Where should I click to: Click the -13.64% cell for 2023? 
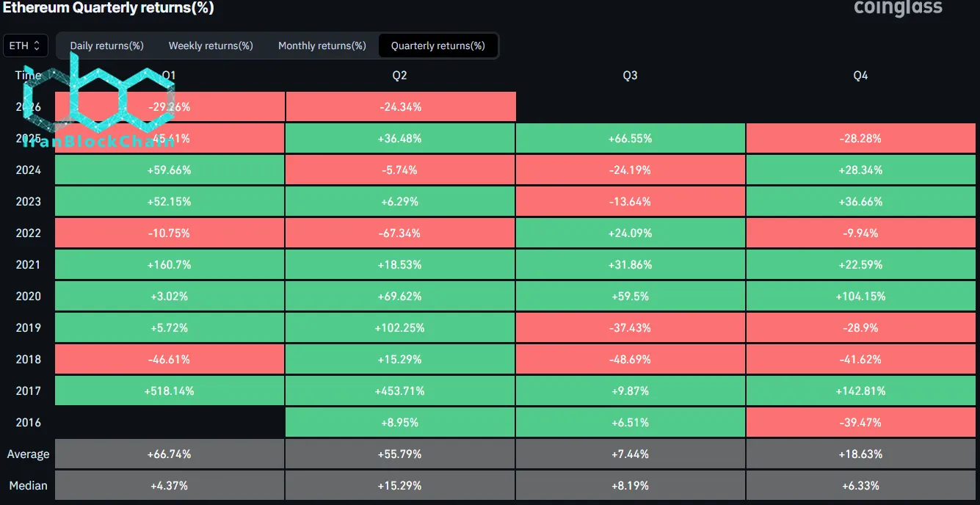click(631, 201)
